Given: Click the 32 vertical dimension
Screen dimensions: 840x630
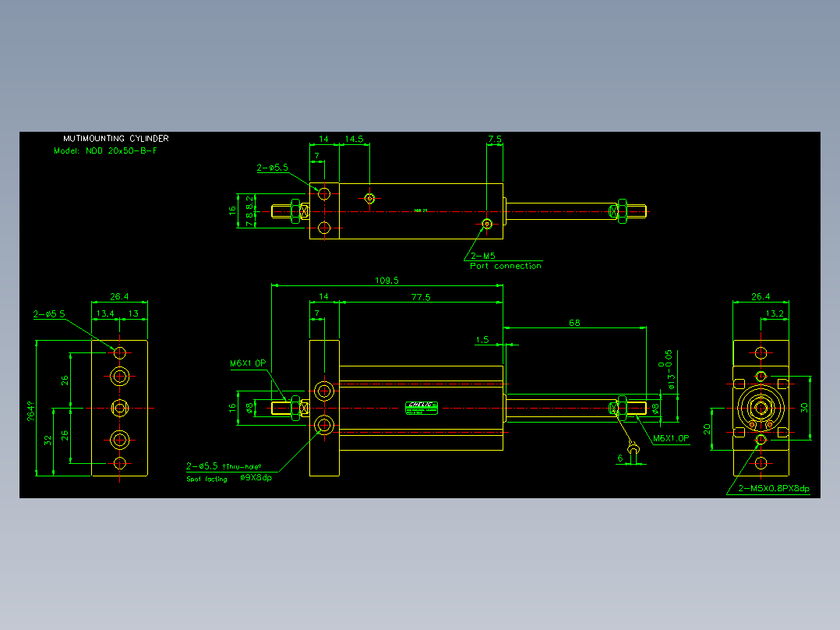Looking at the screenshot, I should tap(48, 441).
